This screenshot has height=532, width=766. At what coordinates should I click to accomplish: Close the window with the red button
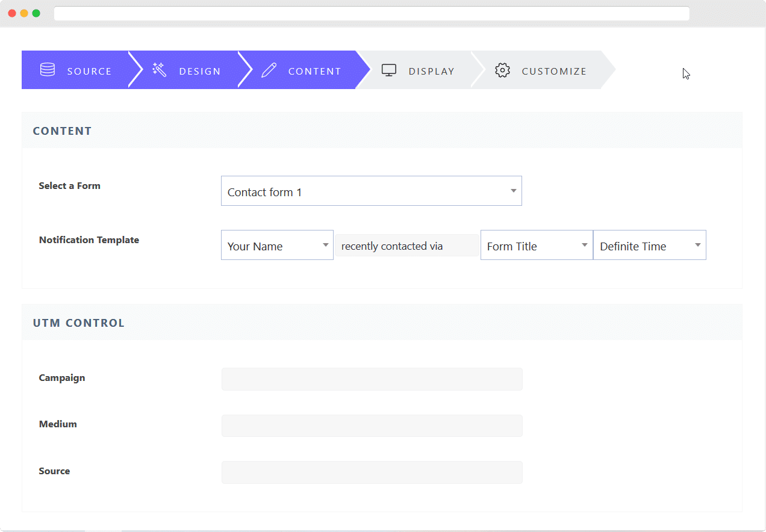pyautogui.click(x=12, y=13)
